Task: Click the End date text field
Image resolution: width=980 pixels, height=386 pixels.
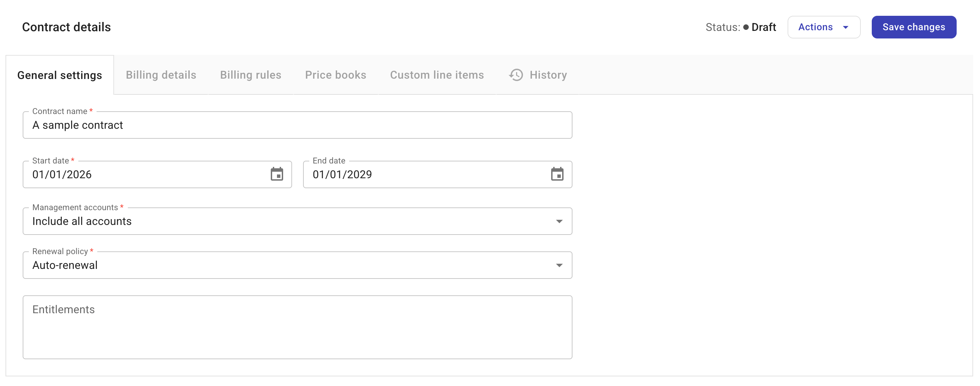Action: (x=426, y=174)
